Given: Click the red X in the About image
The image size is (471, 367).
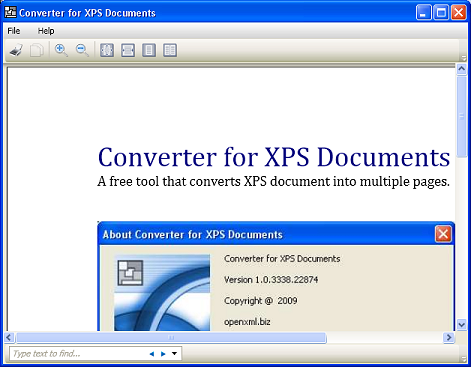Looking at the screenshot, I should pyautogui.click(x=443, y=234).
